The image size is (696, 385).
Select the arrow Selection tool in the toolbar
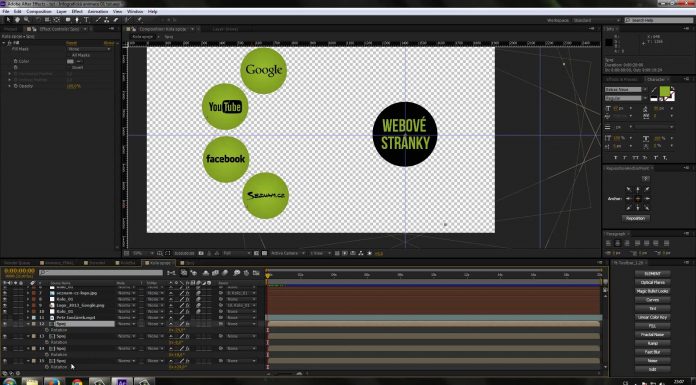(x=8, y=20)
